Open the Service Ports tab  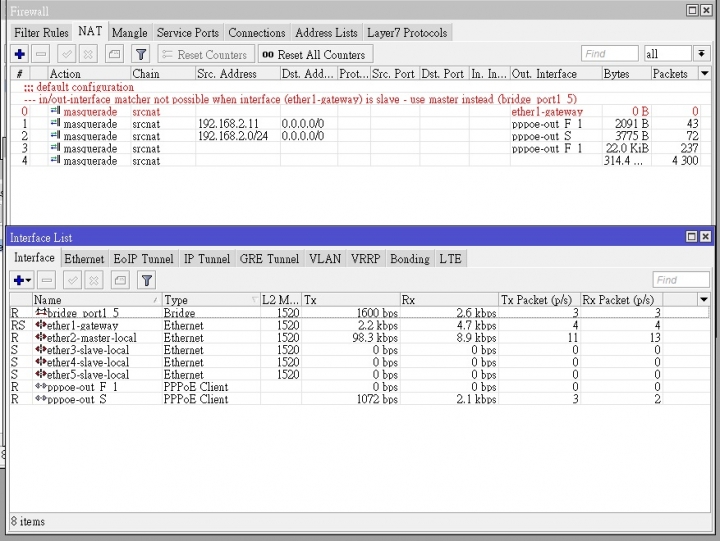coord(188,33)
